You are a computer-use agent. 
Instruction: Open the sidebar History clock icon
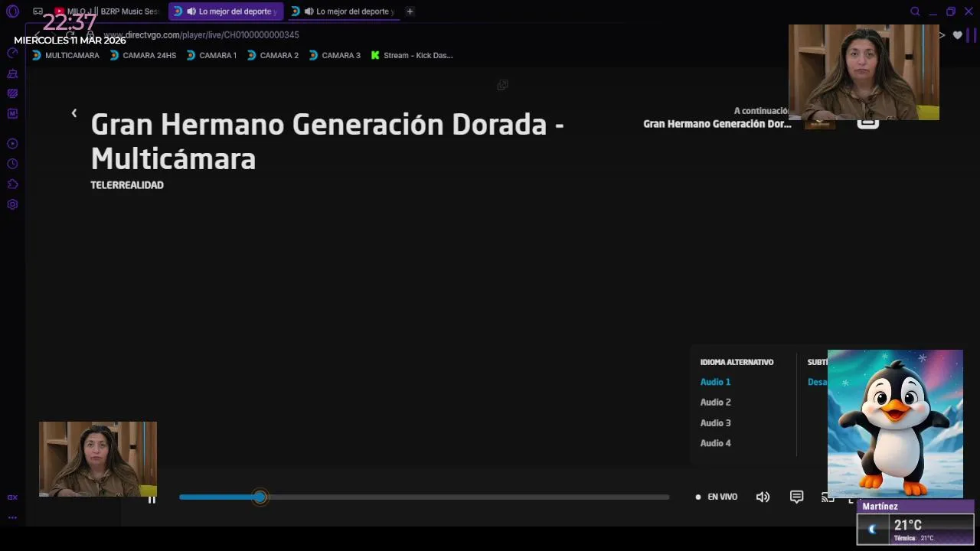coord(12,164)
